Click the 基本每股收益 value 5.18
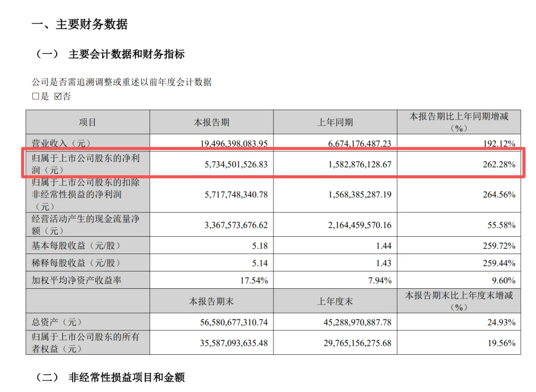The height and width of the screenshot is (392, 536). coord(262,244)
